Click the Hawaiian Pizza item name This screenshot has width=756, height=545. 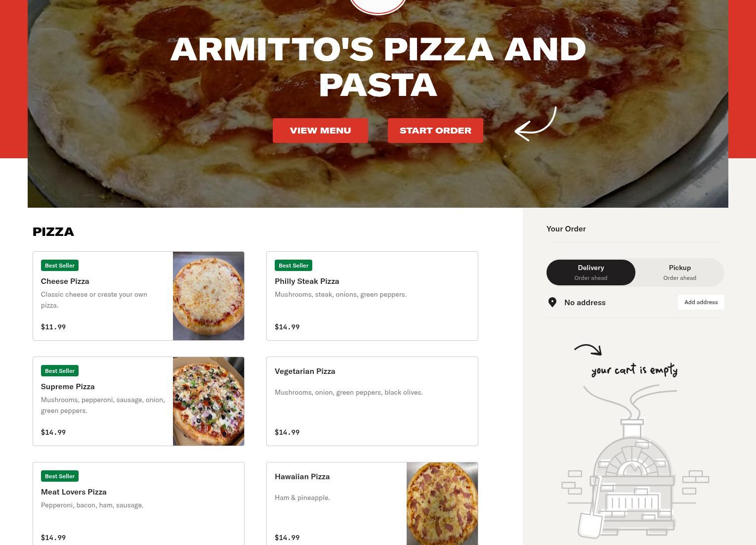pos(302,476)
